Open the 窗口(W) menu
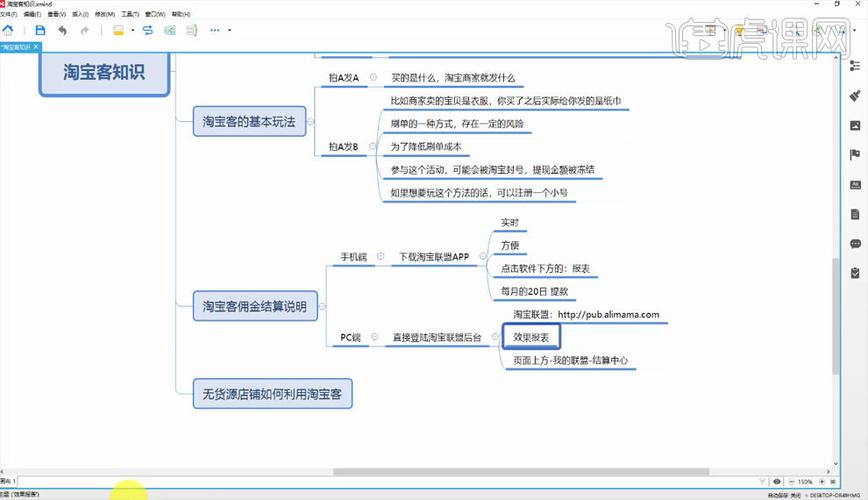868x500 pixels. click(x=155, y=14)
